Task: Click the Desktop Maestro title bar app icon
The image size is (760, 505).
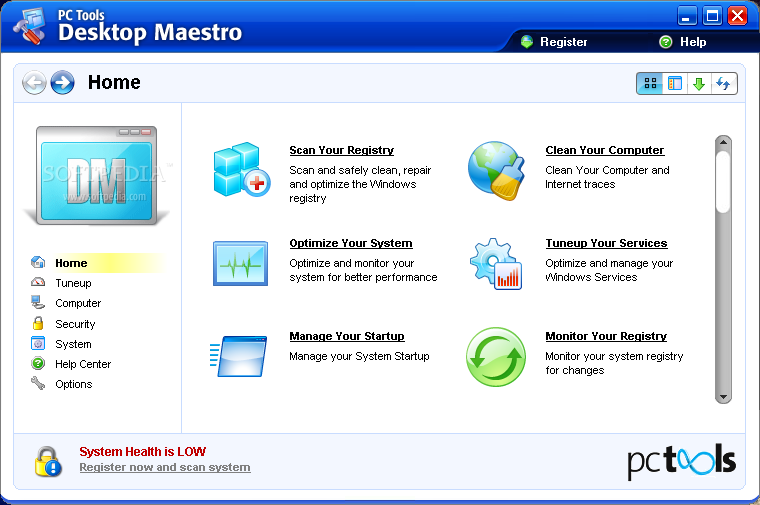Action: coord(30,27)
